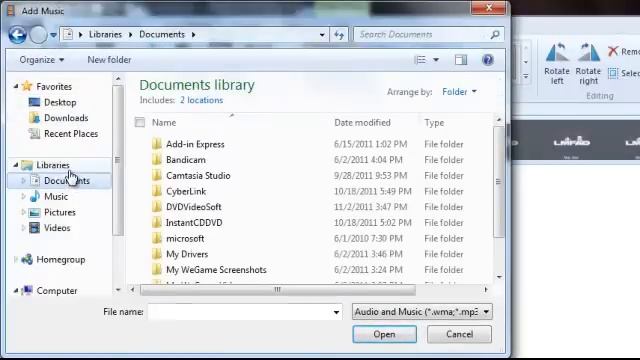This screenshot has height=360, width=640.
Task: Expand the Music library node
Action: [23, 196]
